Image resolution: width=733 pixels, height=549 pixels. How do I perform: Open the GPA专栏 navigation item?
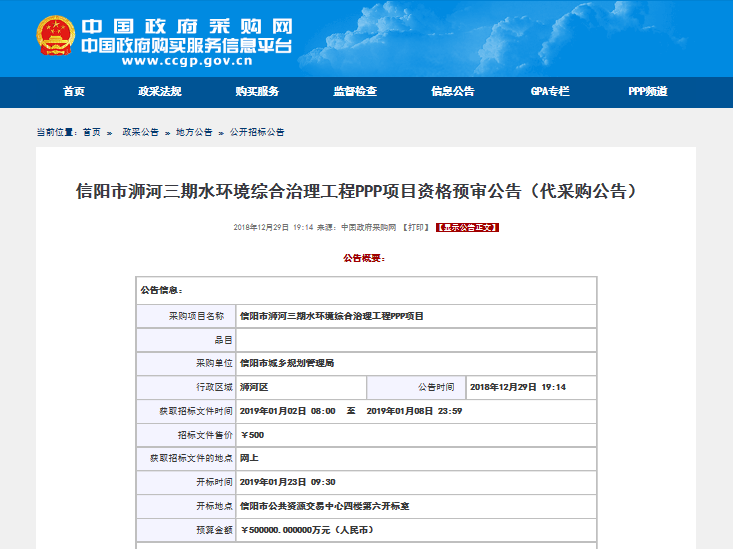click(x=550, y=92)
